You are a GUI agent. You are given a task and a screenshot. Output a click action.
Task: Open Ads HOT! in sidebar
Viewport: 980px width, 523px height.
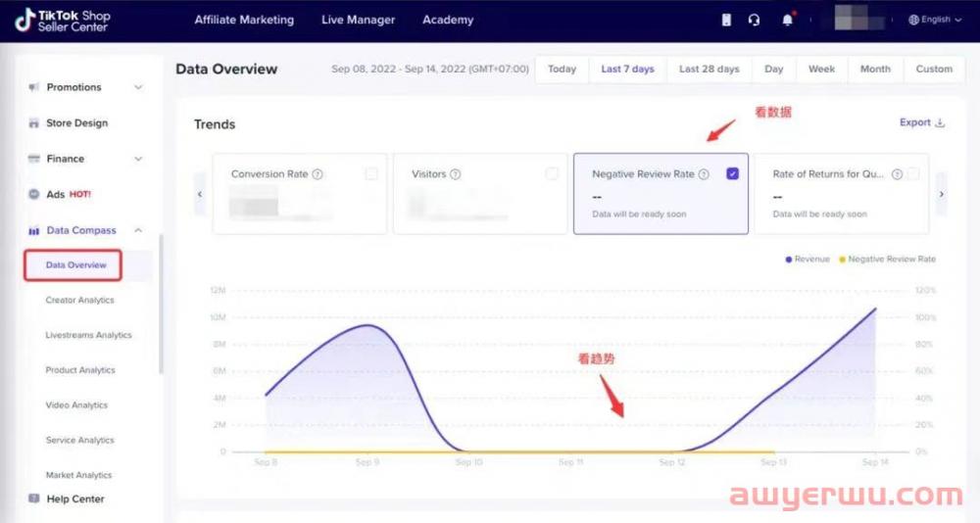(69, 194)
